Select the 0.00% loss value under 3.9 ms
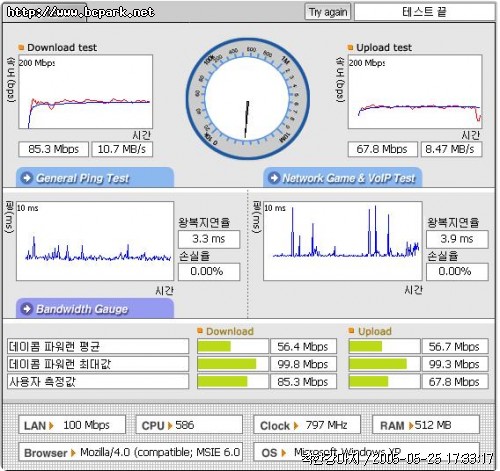This screenshot has height=471, width=500. click(x=457, y=271)
